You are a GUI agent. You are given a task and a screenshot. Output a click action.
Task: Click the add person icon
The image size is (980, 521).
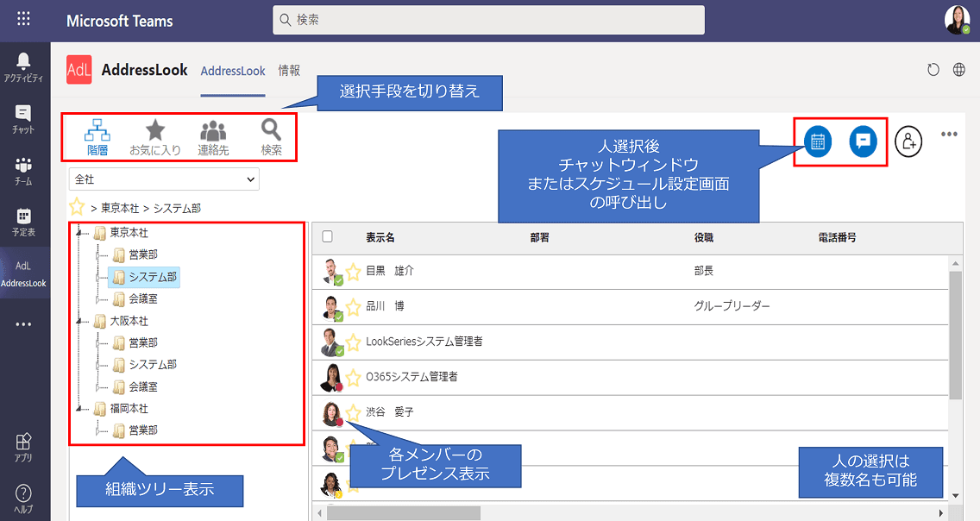(x=910, y=141)
